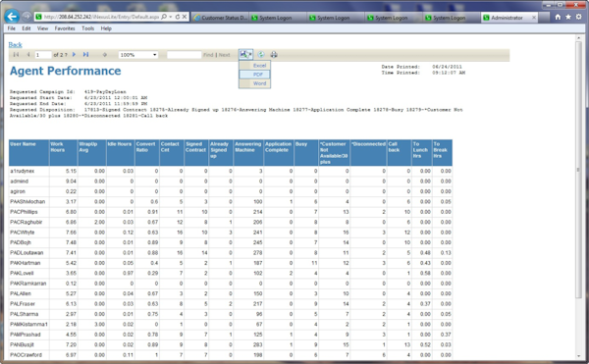Click the find text input field

[185, 55]
